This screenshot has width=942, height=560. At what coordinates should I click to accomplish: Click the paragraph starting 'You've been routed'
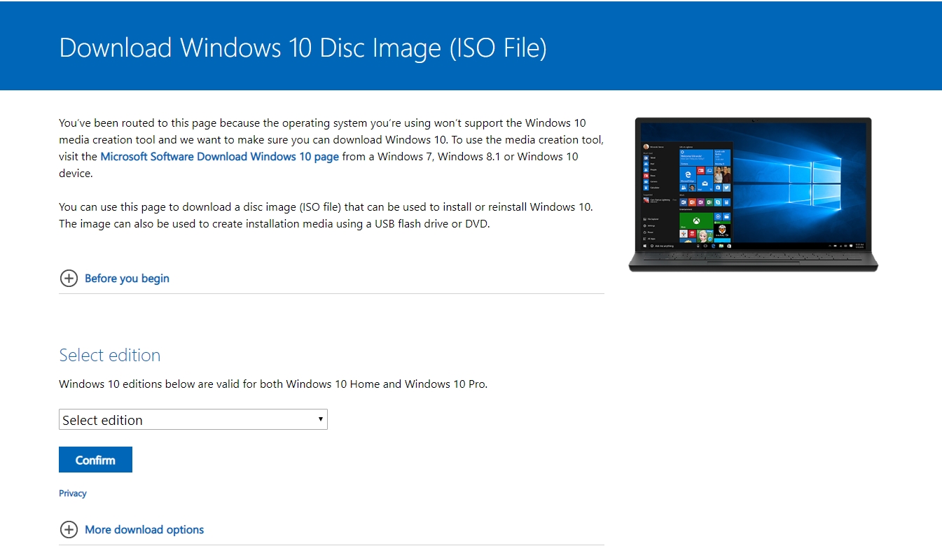(331, 148)
